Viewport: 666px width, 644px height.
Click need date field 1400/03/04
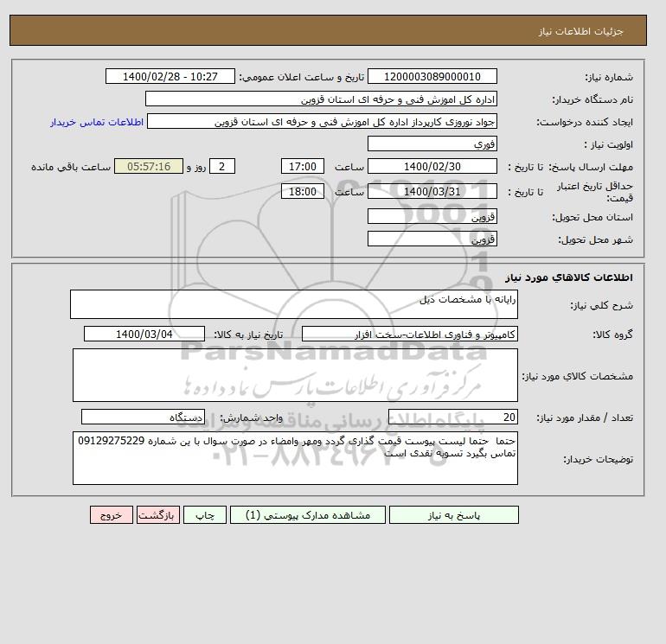[x=144, y=334]
